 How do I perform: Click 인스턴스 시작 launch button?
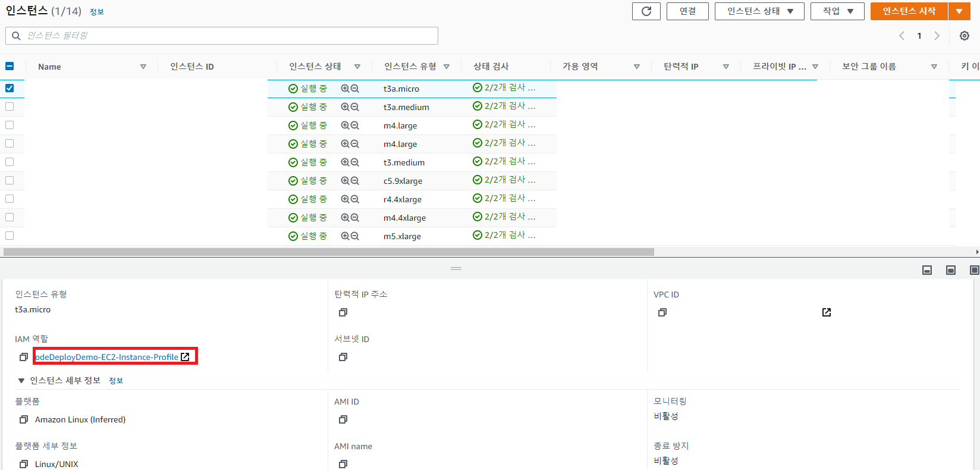pos(909,11)
